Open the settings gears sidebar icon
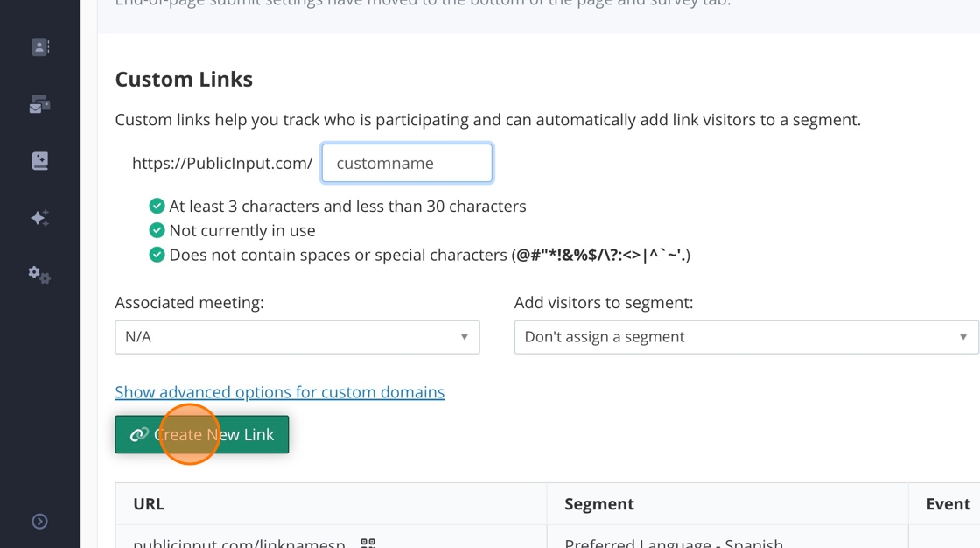The height and width of the screenshot is (548, 980). pos(40,275)
